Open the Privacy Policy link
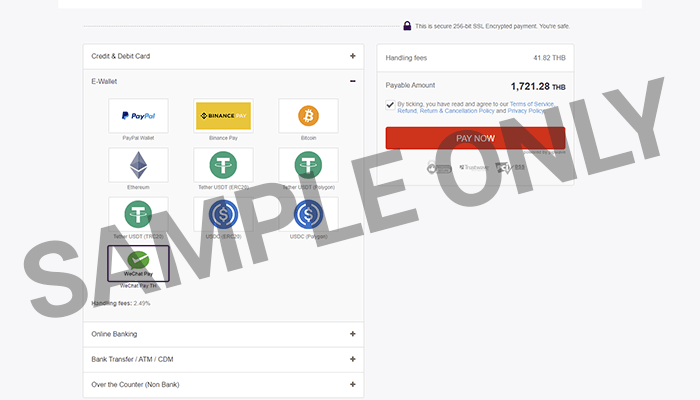 527,111
